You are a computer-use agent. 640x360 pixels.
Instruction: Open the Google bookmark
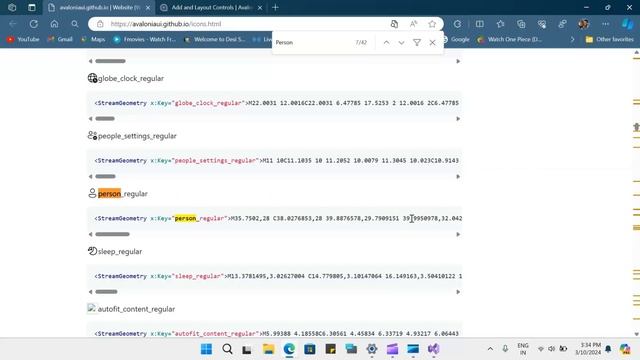456,39
